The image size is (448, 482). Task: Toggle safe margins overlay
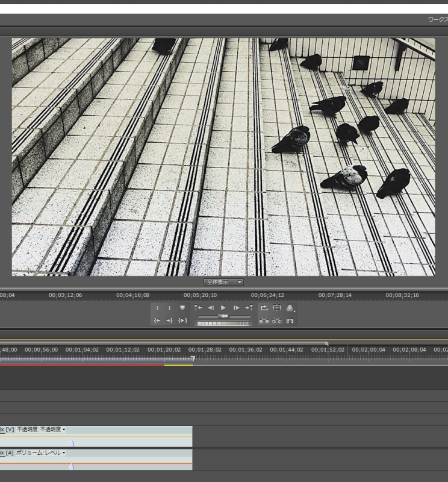click(276, 308)
